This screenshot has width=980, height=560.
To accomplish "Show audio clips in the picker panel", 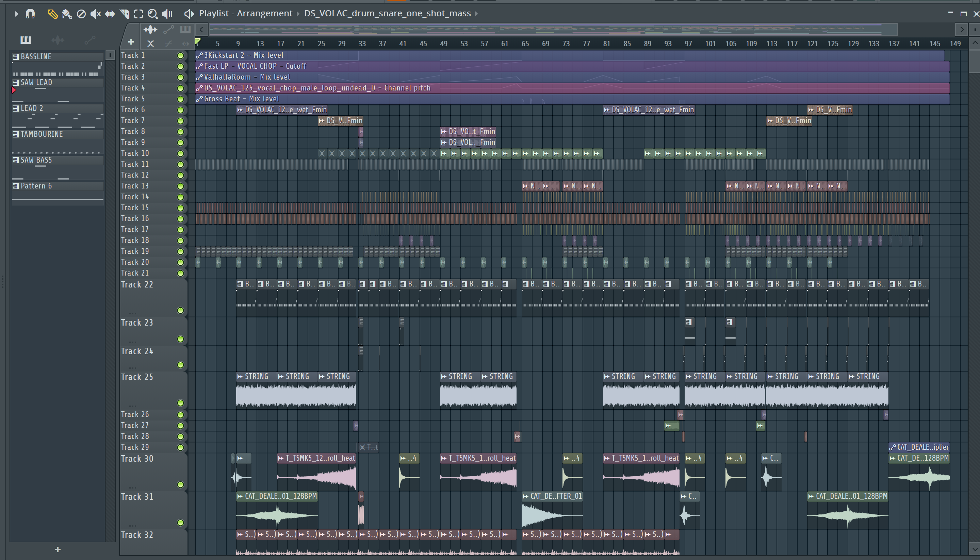I will coord(58,39).
